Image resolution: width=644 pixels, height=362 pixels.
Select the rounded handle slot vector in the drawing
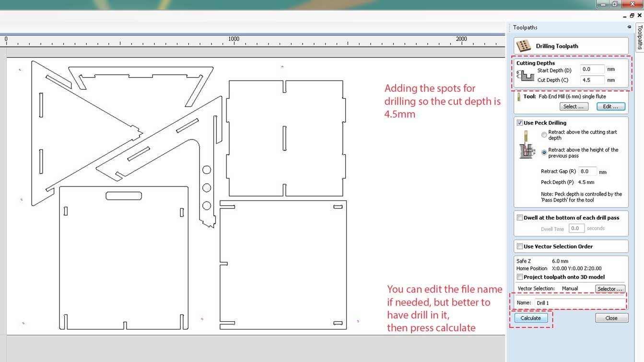click(x=124, y=196)
